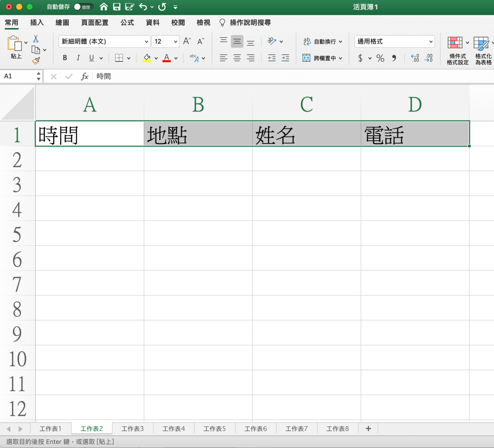Viewport: 494px width, 448px height.
Task: Select the format painter brush icon
Action: click(x=36, y=61)
